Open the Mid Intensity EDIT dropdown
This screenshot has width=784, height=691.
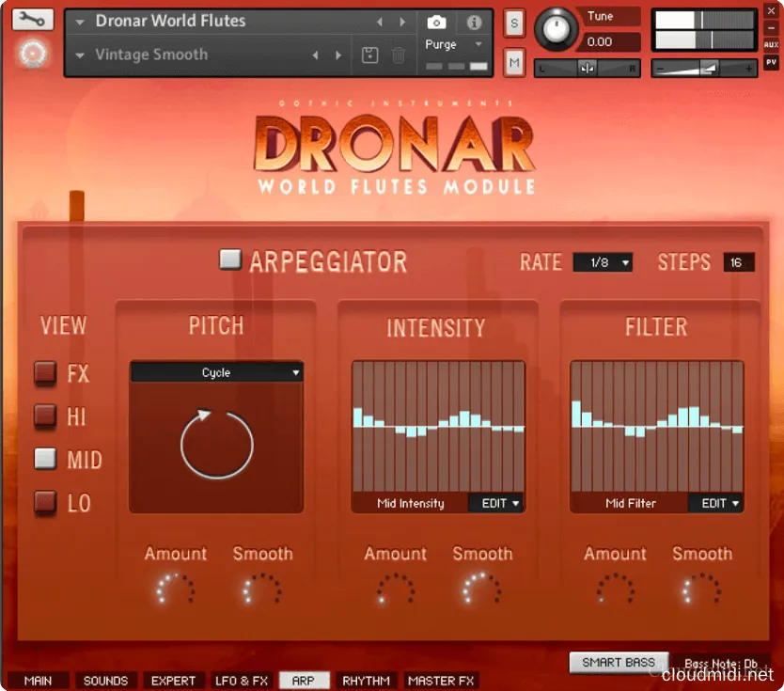click(500, 504)
